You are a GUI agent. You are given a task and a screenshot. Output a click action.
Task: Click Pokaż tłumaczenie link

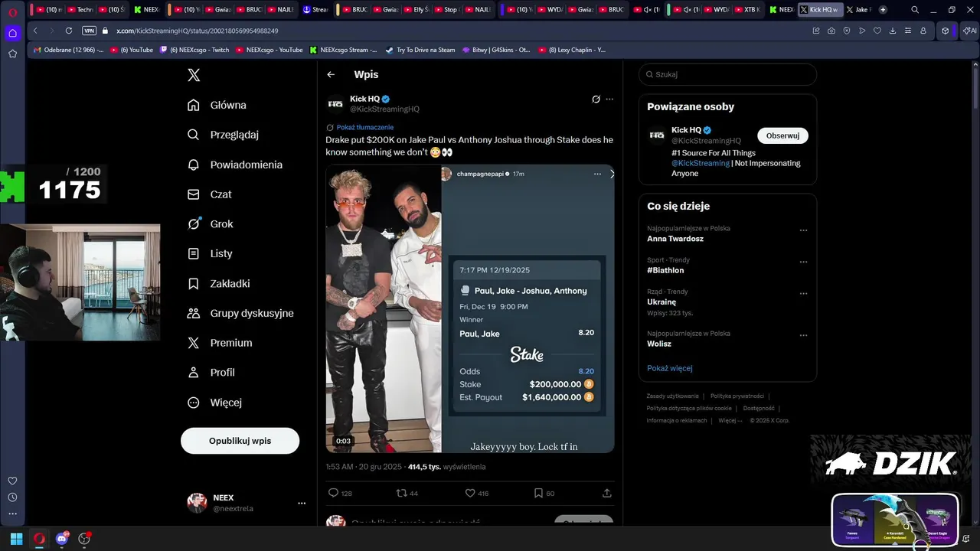(x=364, y=127)
